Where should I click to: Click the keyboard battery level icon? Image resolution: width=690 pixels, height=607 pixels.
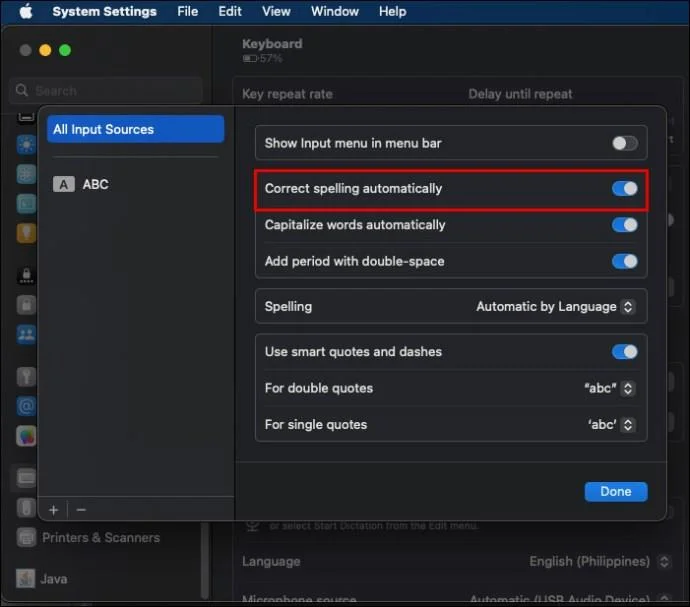pos(250,59)
